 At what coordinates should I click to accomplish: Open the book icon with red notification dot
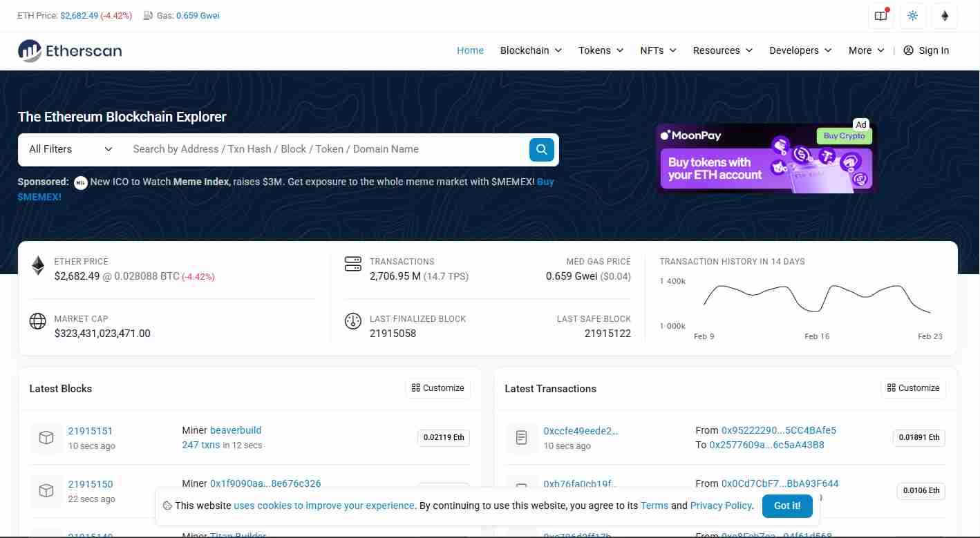tap(880, 16)
